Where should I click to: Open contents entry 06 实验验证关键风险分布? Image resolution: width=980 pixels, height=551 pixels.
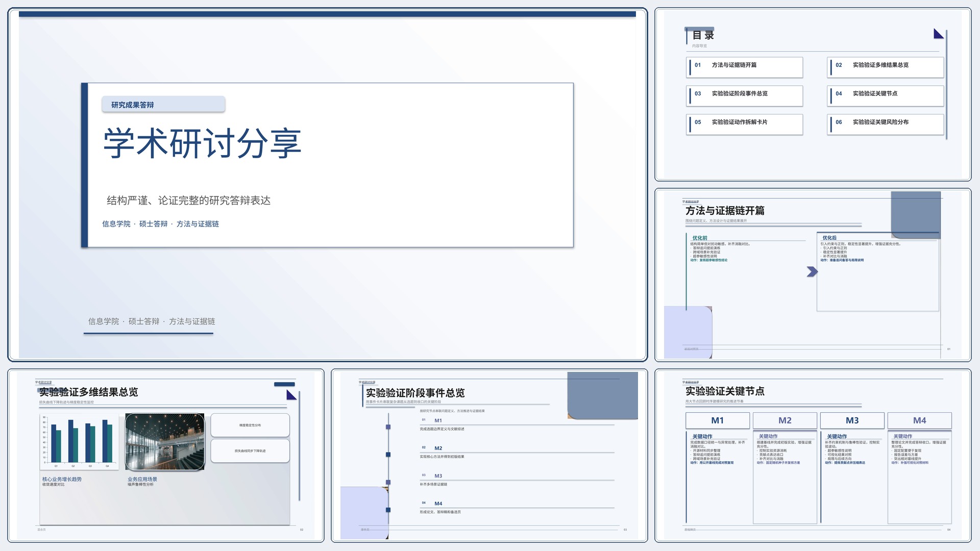coord(886,124)
